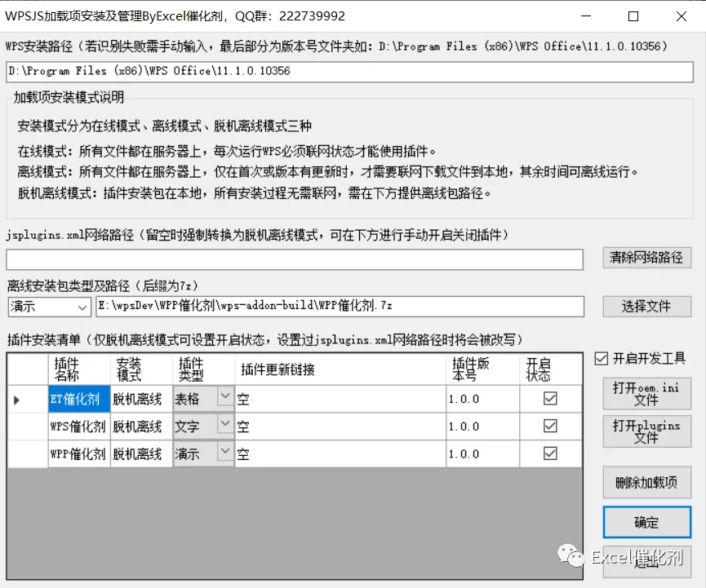Image resolution: width=706 pixels, height=588 pixels.
Task: Click the row selector arrow for ET催化剂
Action: click(16, 400)
